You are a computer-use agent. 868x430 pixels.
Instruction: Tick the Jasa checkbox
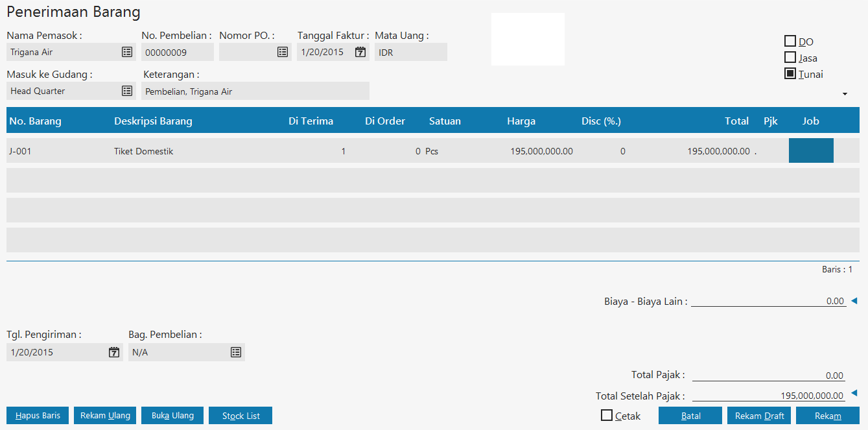tap(790, 58)
